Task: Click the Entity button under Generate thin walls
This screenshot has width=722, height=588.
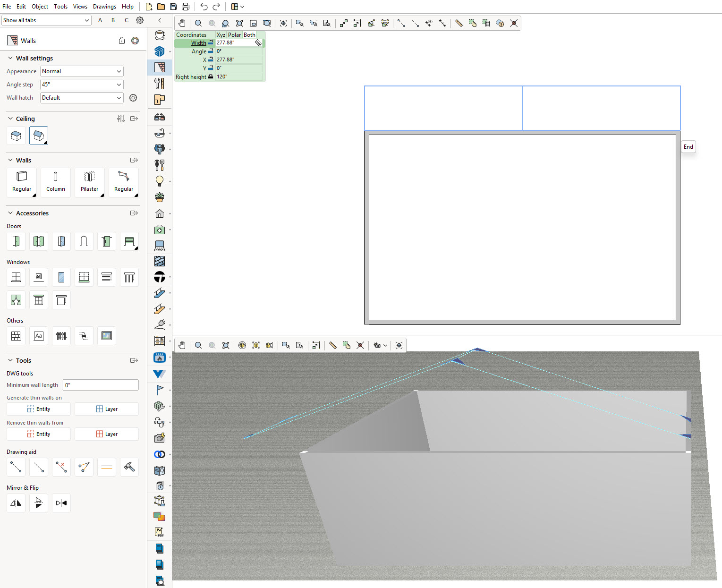Action: click(x=39, y=409)
